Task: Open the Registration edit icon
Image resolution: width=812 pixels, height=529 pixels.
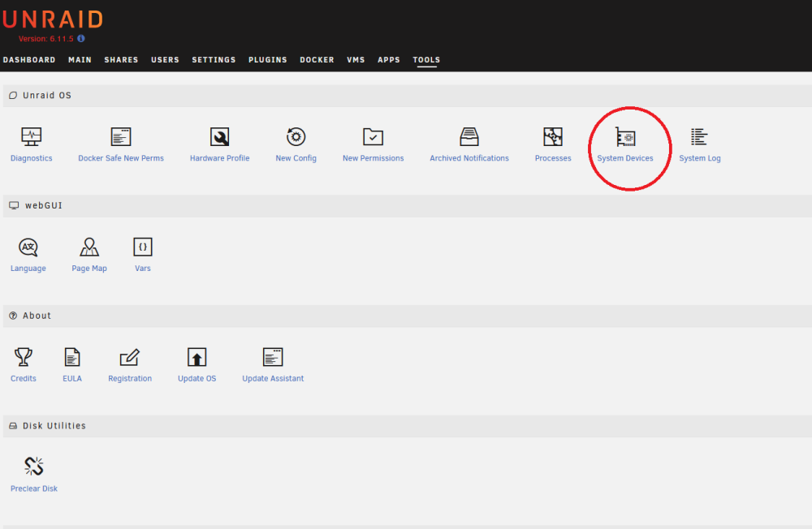Action: [129, 357]
